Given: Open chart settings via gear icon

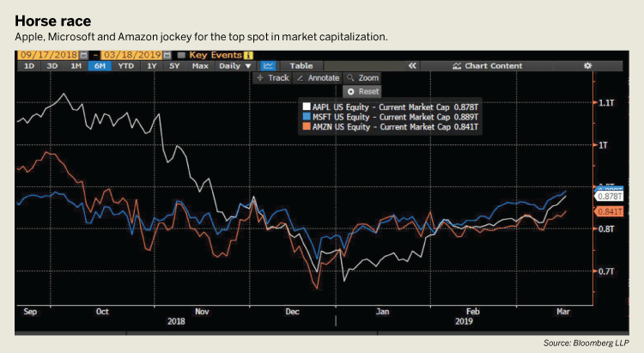Looking at the screenshot, I should point(587,66).
